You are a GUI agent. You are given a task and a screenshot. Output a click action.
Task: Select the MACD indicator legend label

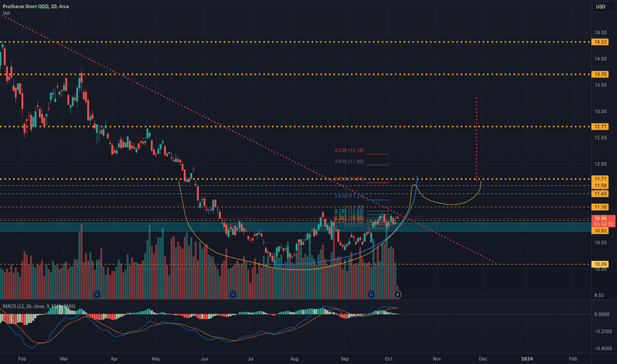point(38,306)
